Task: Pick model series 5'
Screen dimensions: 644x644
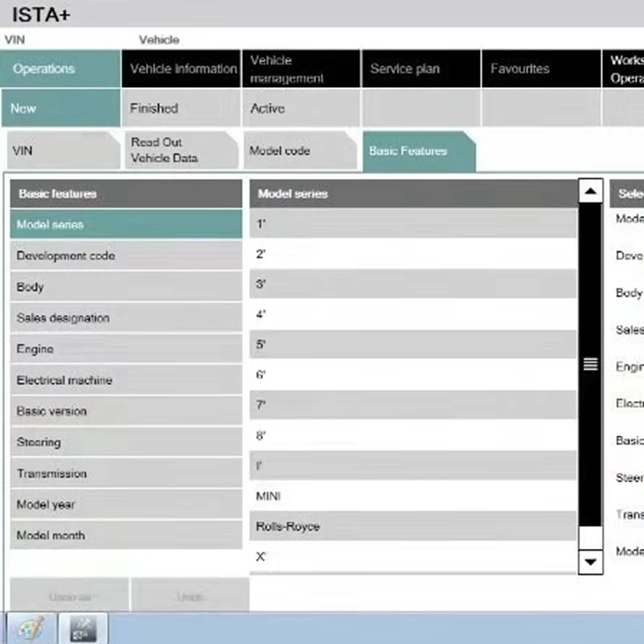Action: pyautogui.click(x=413, y=345)
